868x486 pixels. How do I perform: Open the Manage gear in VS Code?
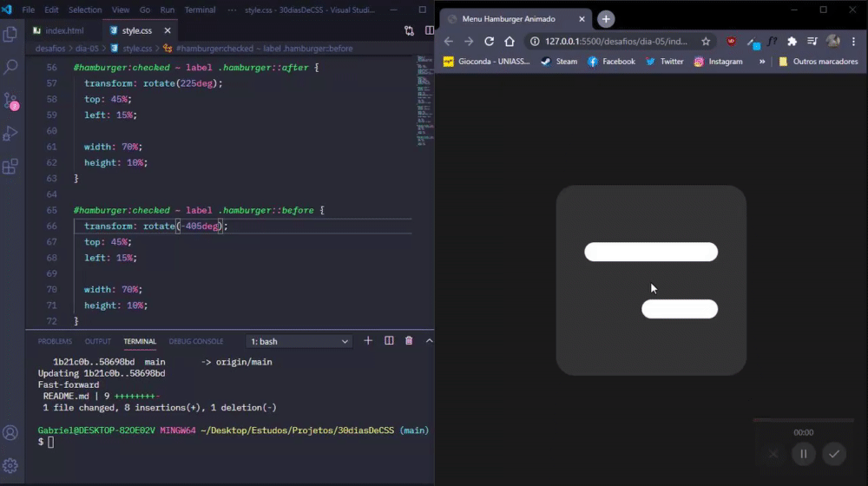point(10,465)
